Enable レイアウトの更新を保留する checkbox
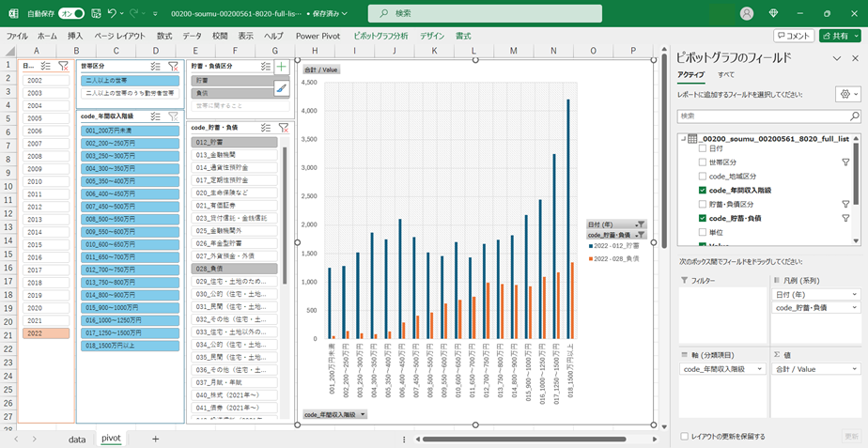The image size is (868, 448). click(684, 437)
